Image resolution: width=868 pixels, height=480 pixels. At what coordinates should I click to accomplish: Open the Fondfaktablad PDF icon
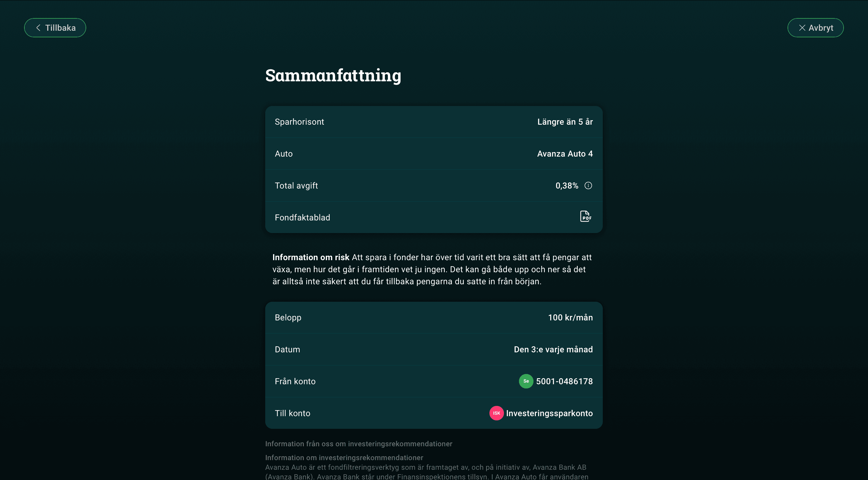pos(586,217)
